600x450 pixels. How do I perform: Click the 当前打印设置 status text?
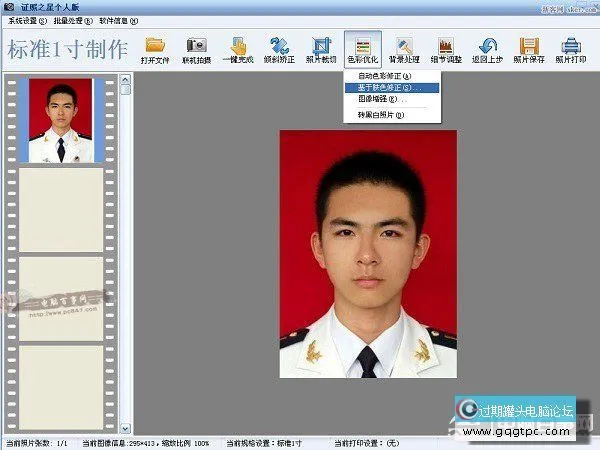pyautogui.click(x=367, y=443)
